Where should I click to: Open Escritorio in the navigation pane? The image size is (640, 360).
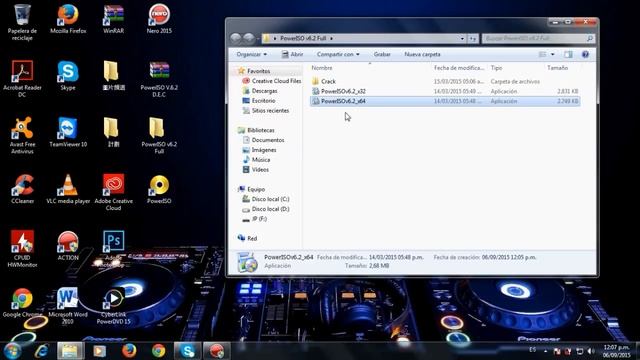click(x=259, y=100)
